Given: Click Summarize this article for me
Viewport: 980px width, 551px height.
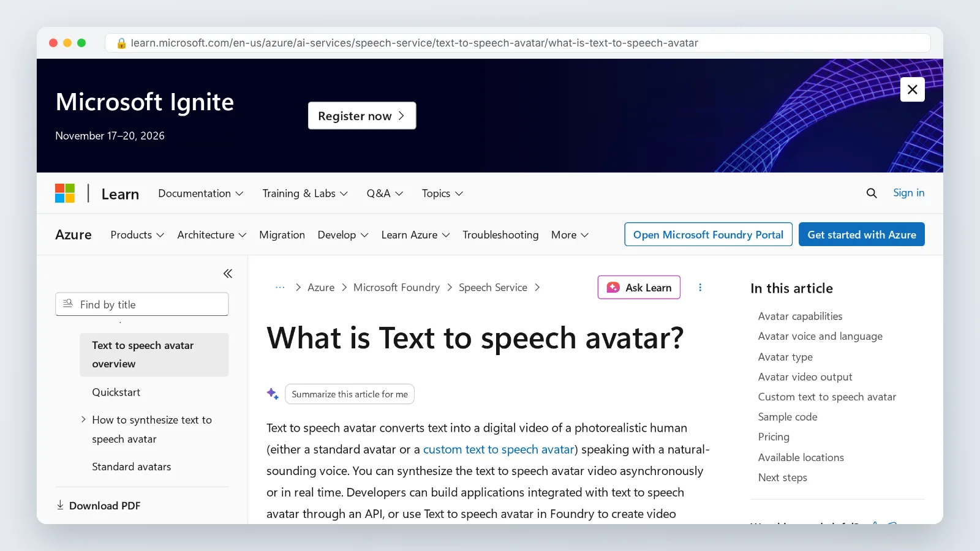Looking at the screenshot, I should [x=350, y=394].
